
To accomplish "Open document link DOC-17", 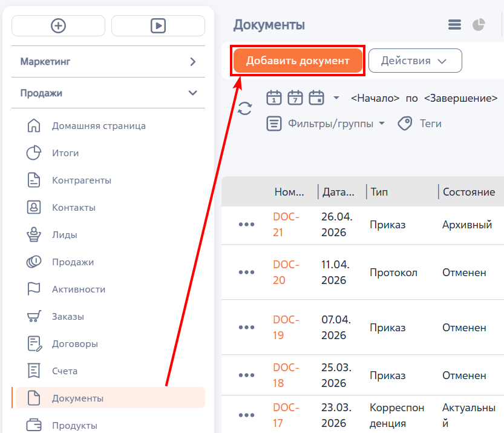I will tap(286, 415).
